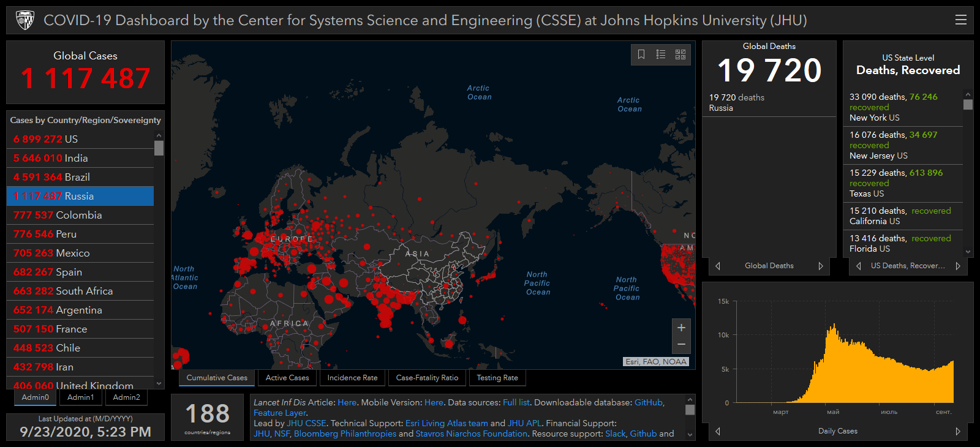Viewport: 980px width, 447px height.
Task: Select Iran in the country list
Action: click(80, 367)
